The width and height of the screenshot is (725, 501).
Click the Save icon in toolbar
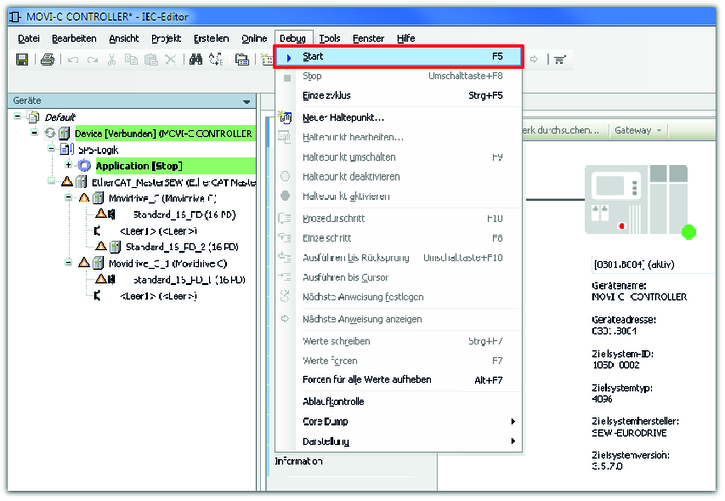22,60
